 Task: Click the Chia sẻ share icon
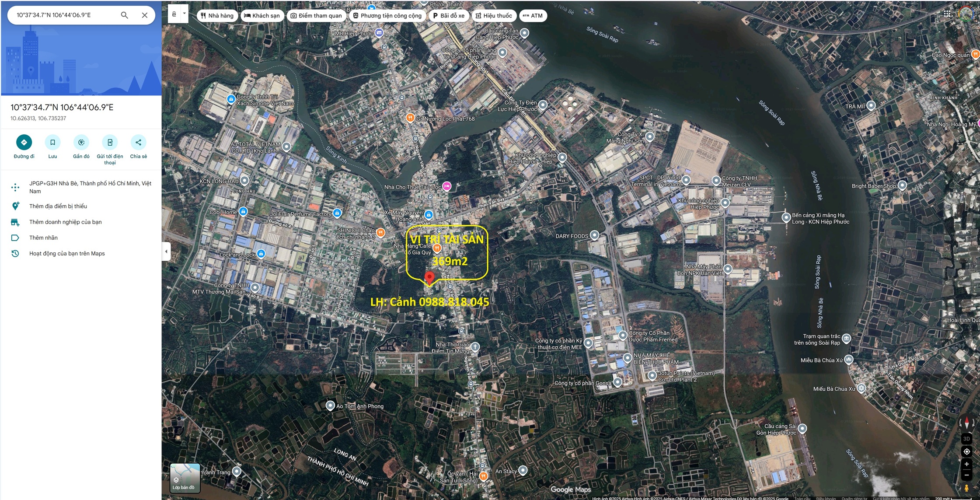click(138, 142)
